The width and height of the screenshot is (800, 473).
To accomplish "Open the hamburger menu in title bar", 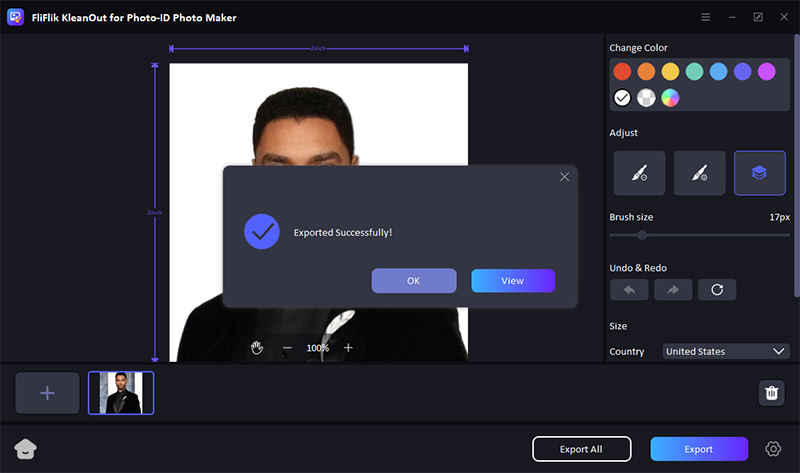I will (706, 18).
